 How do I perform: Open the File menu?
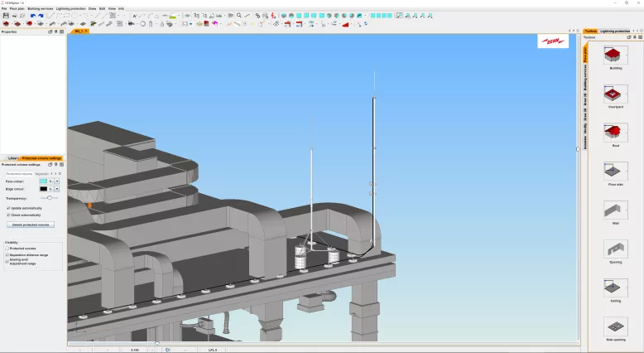pos(4,8)
